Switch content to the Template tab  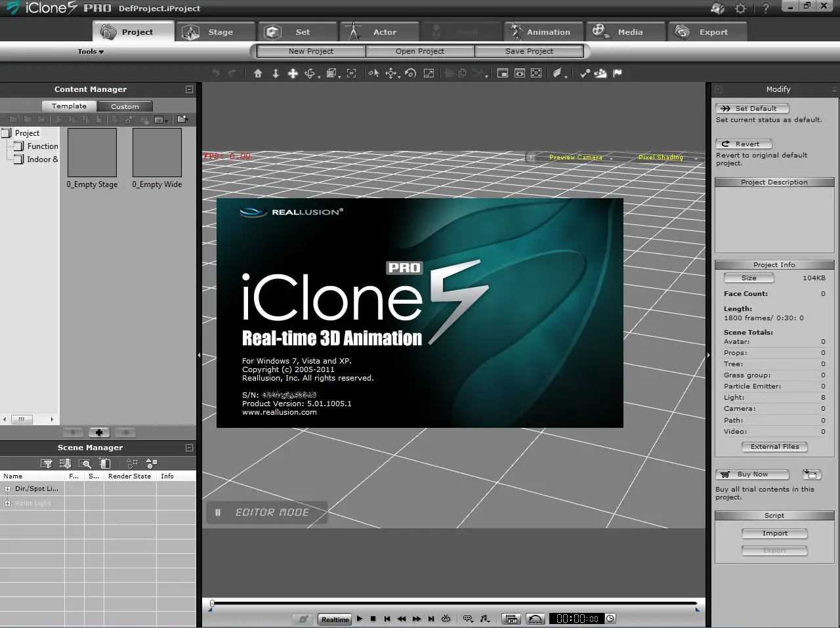[69, 106]
